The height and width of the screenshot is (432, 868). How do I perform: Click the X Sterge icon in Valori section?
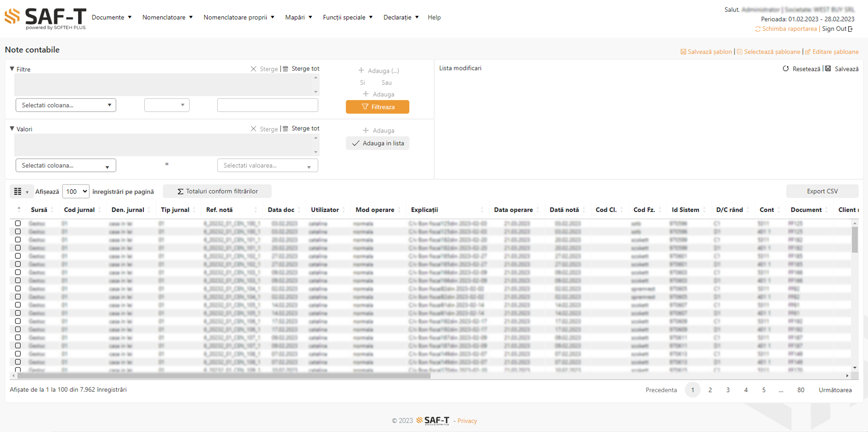pyautogui.click(x=253, y=129)
